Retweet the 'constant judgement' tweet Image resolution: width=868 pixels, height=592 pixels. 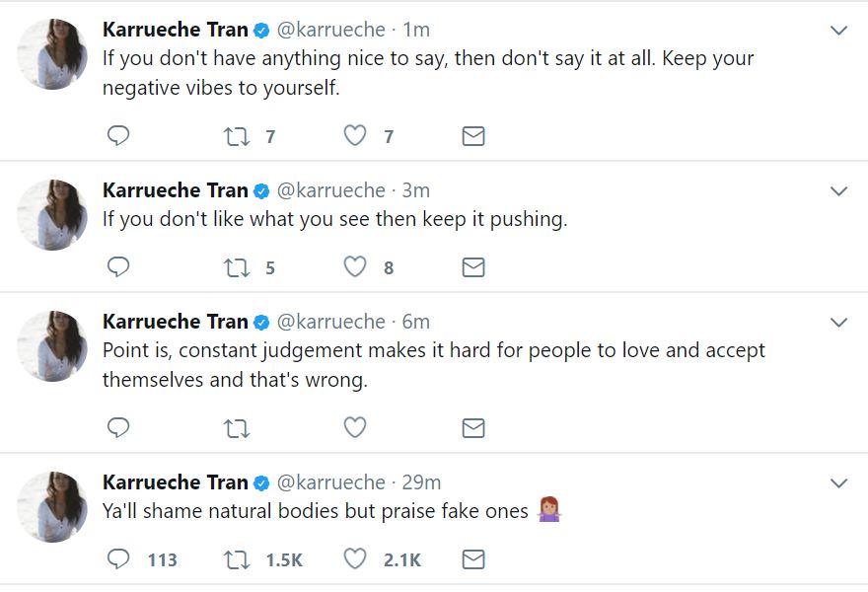click(237, 428)
